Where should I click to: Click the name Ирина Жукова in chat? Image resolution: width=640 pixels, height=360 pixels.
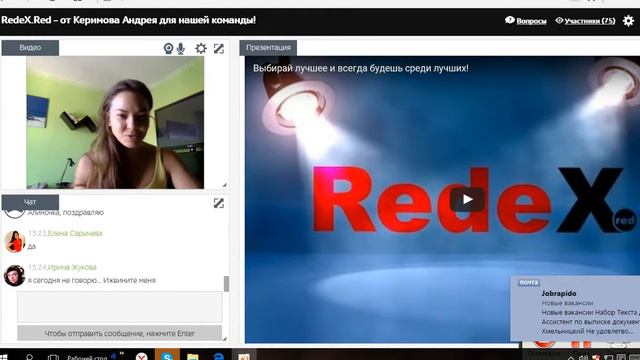pos(72,267)
